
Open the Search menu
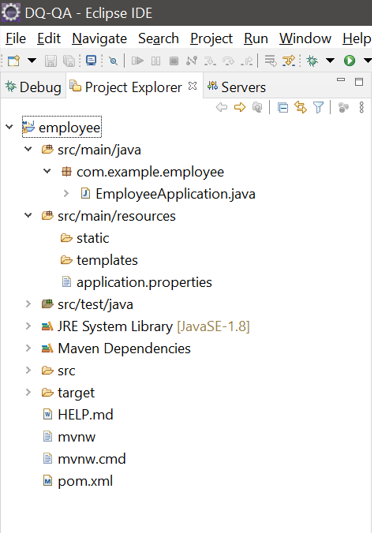coord(158,38)
